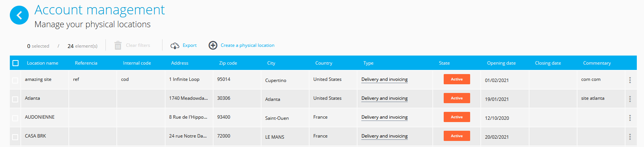Image resolution: width=644 pixels, height=147 pixels.
Task: Click the Export text link
Action: click(190, 45)
